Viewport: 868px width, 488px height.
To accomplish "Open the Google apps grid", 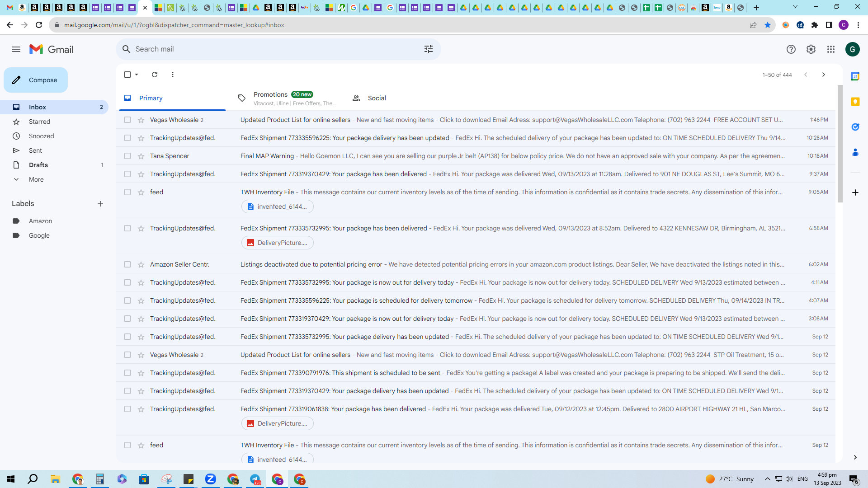I will [x=831, y=49].
